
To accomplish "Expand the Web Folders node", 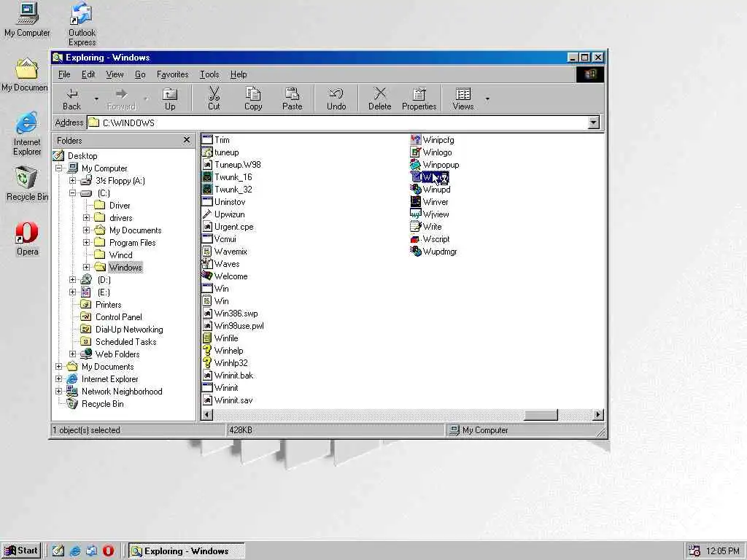I will pyautogui.click(x=72, y=354).
